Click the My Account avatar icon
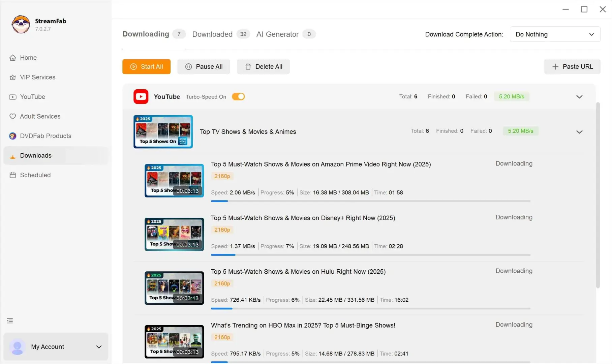Screen dimensions: 612x364 tap(17, 347)
